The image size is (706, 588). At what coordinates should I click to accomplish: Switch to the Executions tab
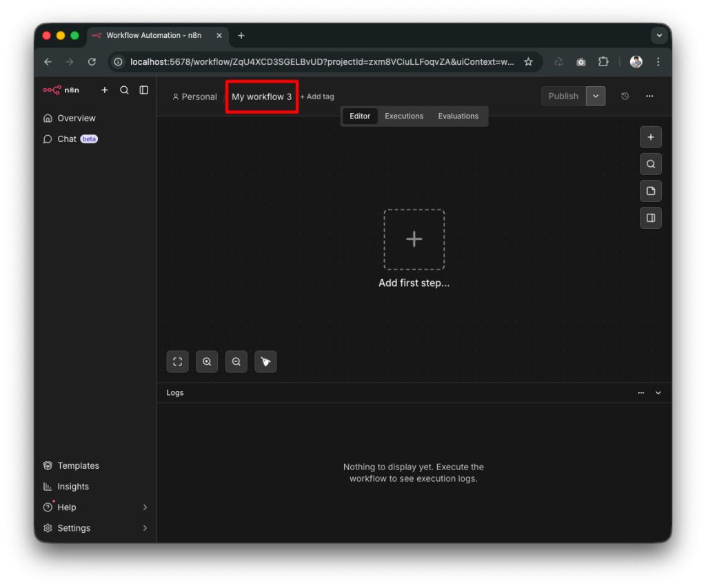[404, 116]
